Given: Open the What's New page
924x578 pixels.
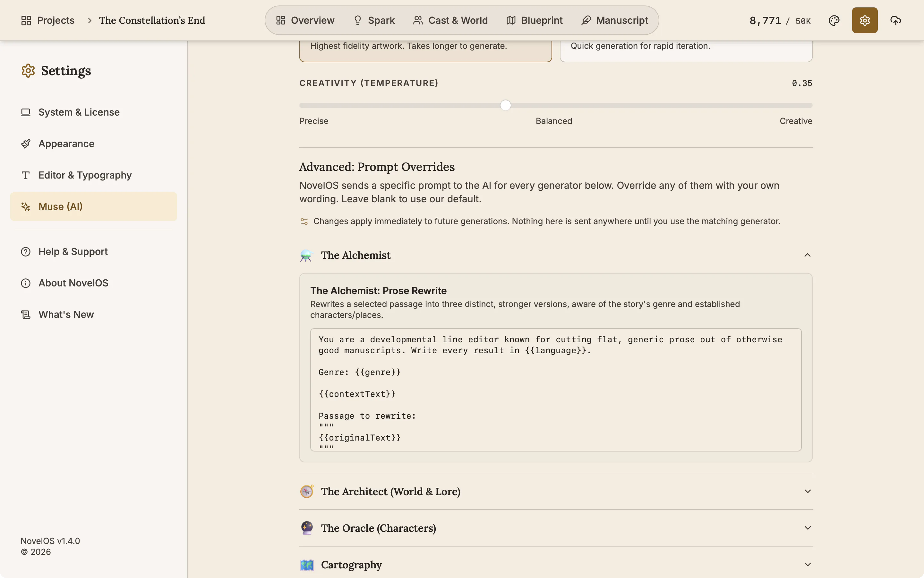Looking at the screenshot, I should (x=94, y=315).
